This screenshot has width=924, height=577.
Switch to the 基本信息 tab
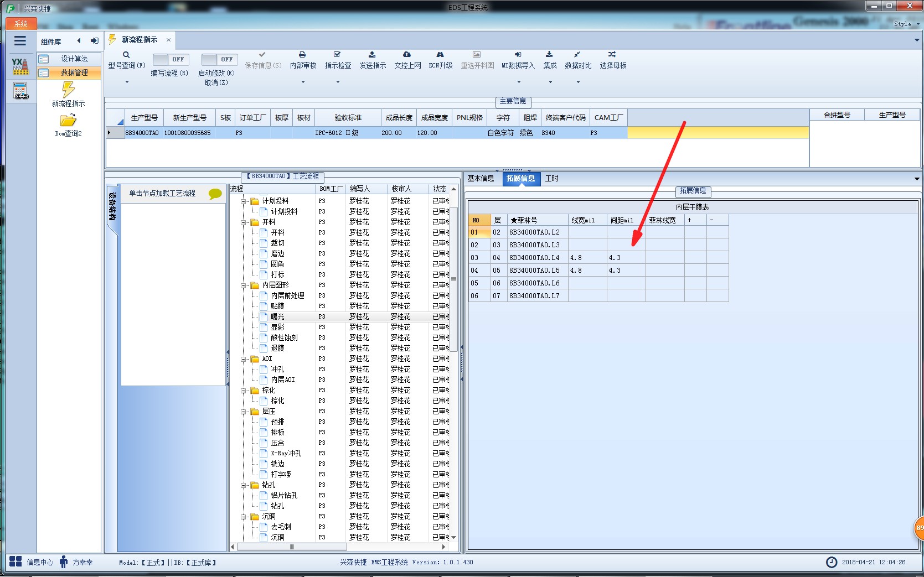click(x=481, y=178)
